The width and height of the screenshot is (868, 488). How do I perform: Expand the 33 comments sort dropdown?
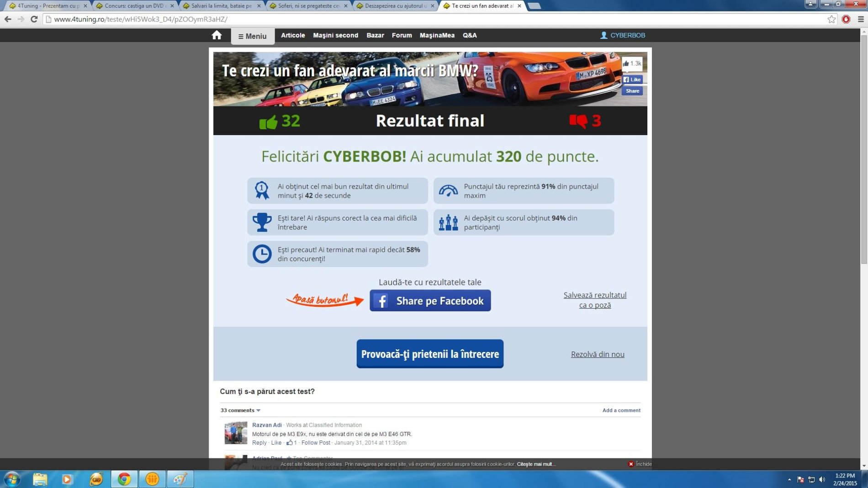pyautogui.click(x=240, y=410)
